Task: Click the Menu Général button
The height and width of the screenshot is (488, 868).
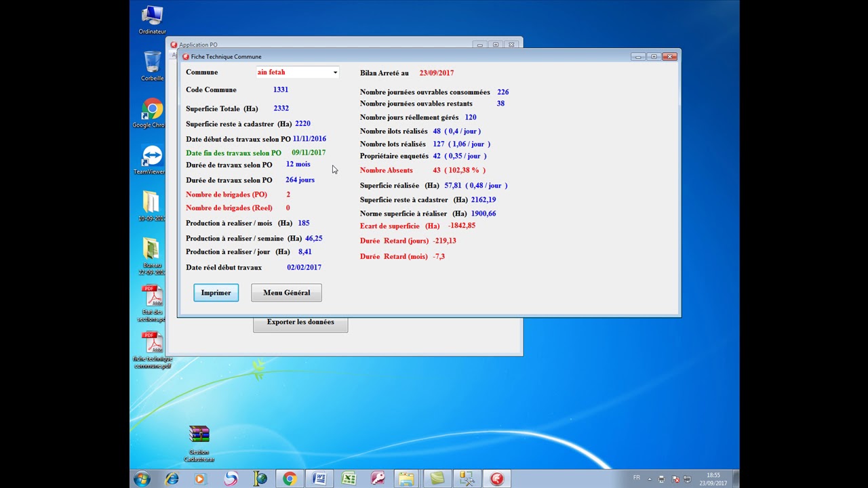Action: point(286,293)
